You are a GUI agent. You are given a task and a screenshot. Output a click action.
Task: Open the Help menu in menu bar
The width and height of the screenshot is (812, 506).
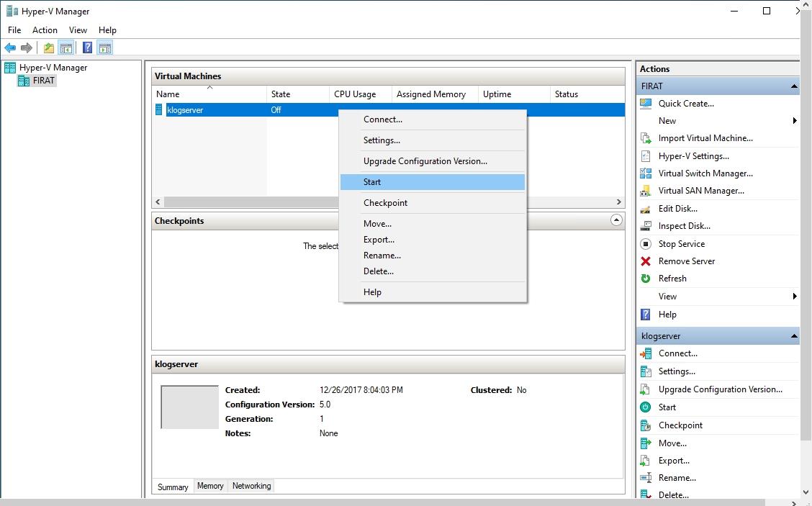[108, 30]
